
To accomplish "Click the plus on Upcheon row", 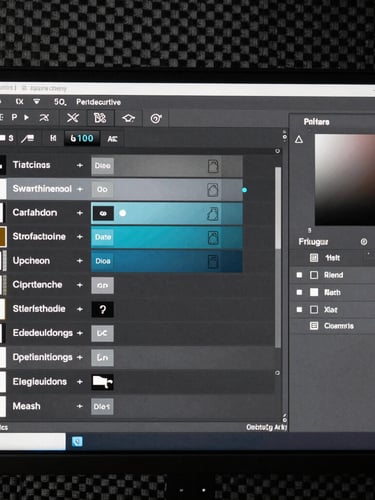I will 80,261.
